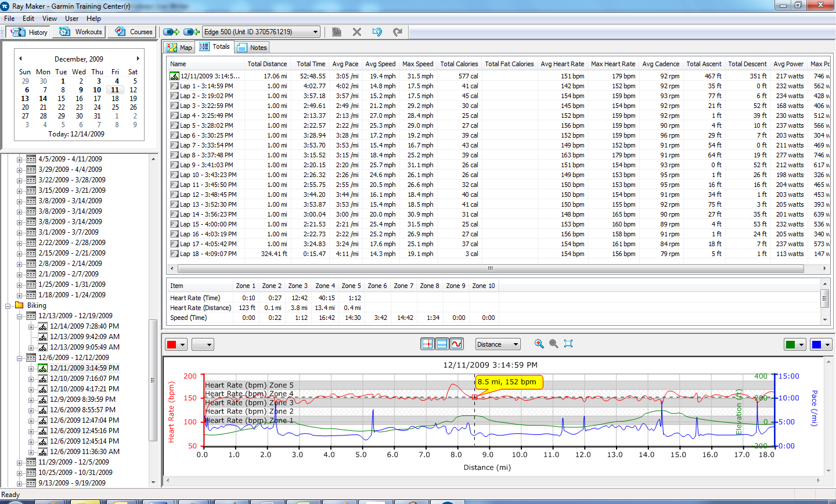Image resolution: width=836 pixels, height=504 pixels.
Task: Toggle the graph crosshair marker button
Action: (x=427, y=344)
